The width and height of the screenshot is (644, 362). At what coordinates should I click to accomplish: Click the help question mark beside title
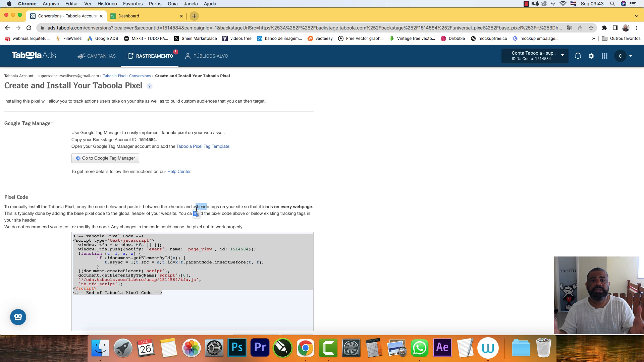150,86
